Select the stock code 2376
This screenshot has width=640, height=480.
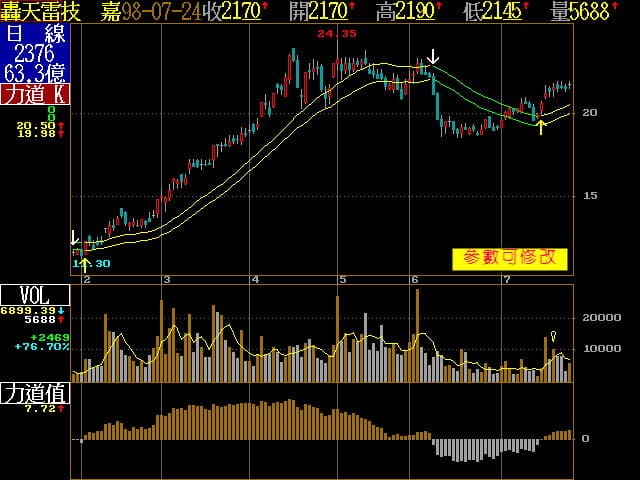(34, 54)
